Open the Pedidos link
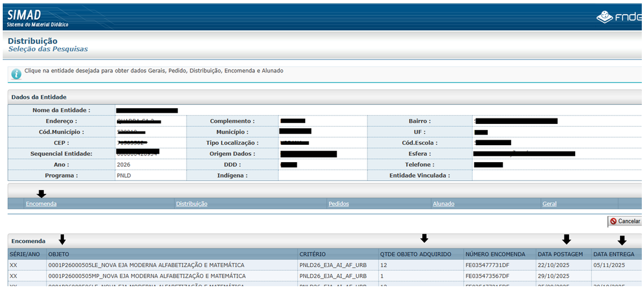The width and height of the screenshot is (644, 290). point(338,204)
